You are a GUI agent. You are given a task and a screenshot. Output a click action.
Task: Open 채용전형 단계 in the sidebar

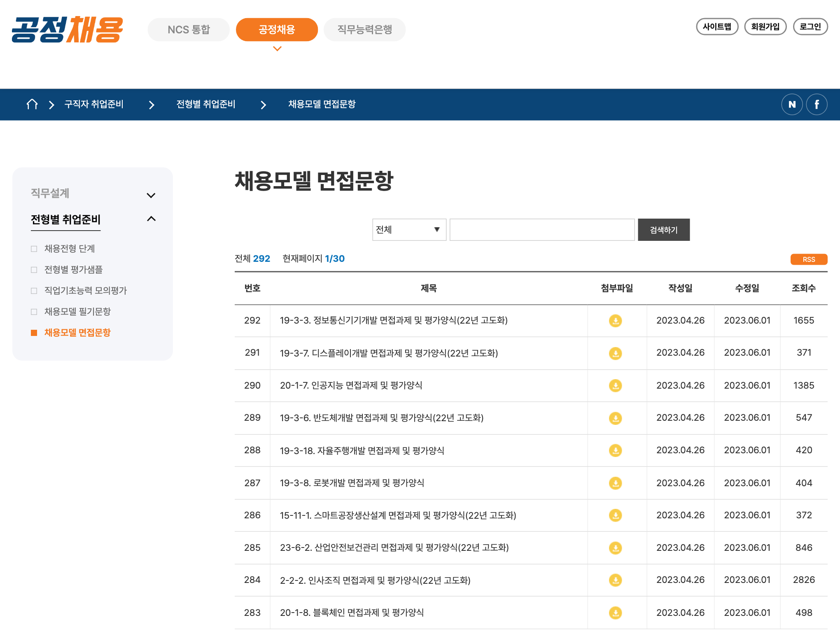pyautogui.click(x=70, y=249)
